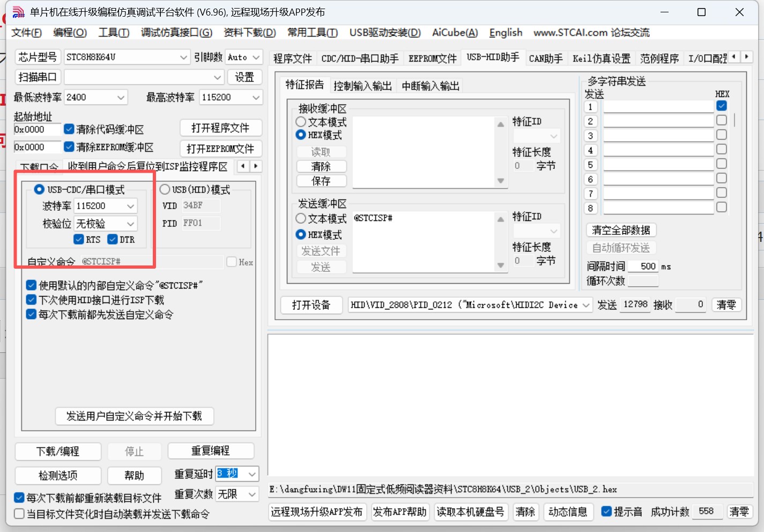Click right arrow beside 下载口令 tabs
Screen dimensions: 764x532
tap(256, 166)
